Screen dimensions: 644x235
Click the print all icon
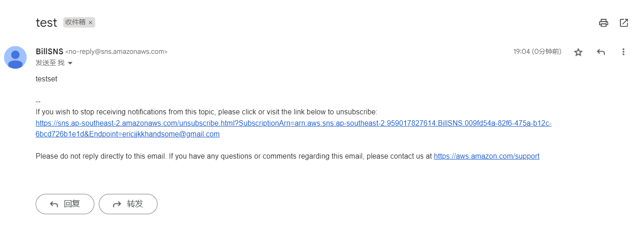click(x=603, y=23)
